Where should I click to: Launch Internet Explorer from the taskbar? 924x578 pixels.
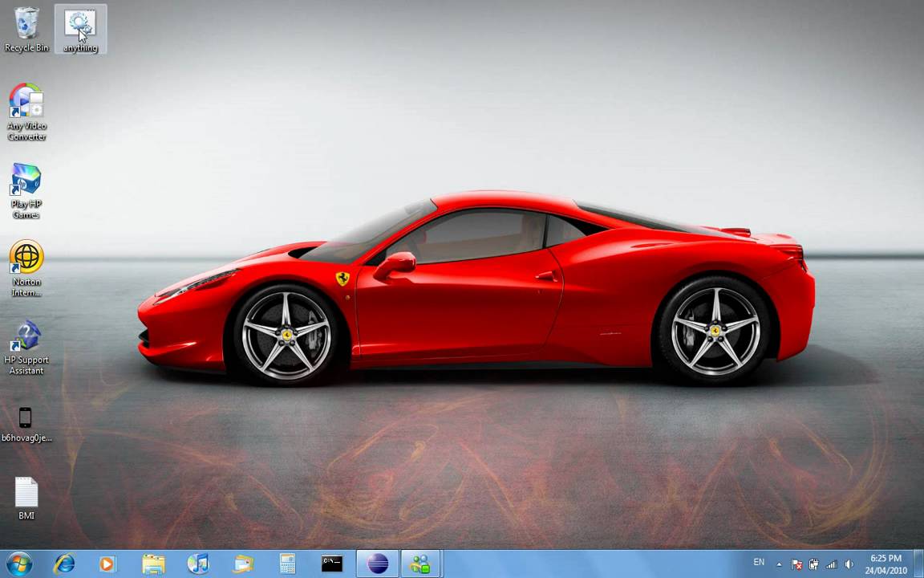coord(63,564)
